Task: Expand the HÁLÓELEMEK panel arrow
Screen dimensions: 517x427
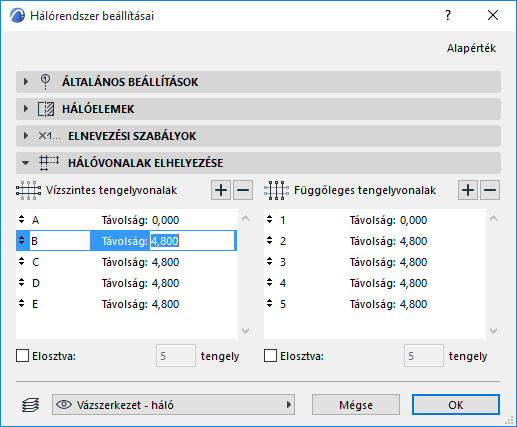Action: click(26, 109)
